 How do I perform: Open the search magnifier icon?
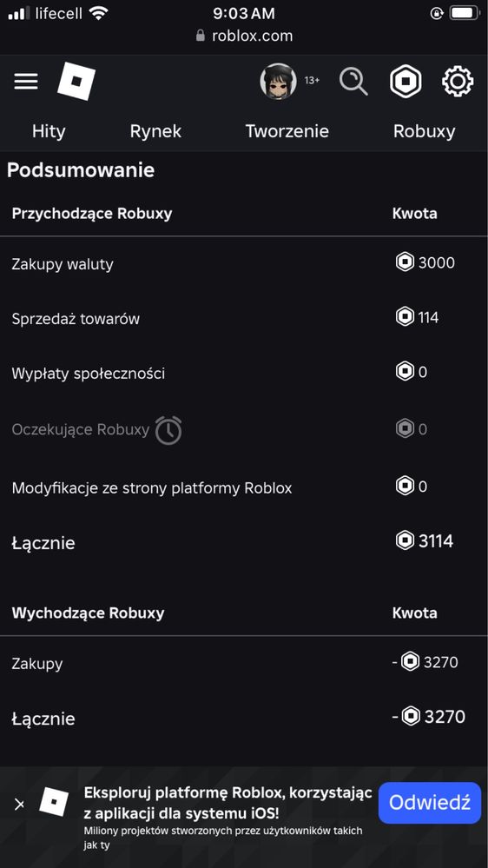353,82
